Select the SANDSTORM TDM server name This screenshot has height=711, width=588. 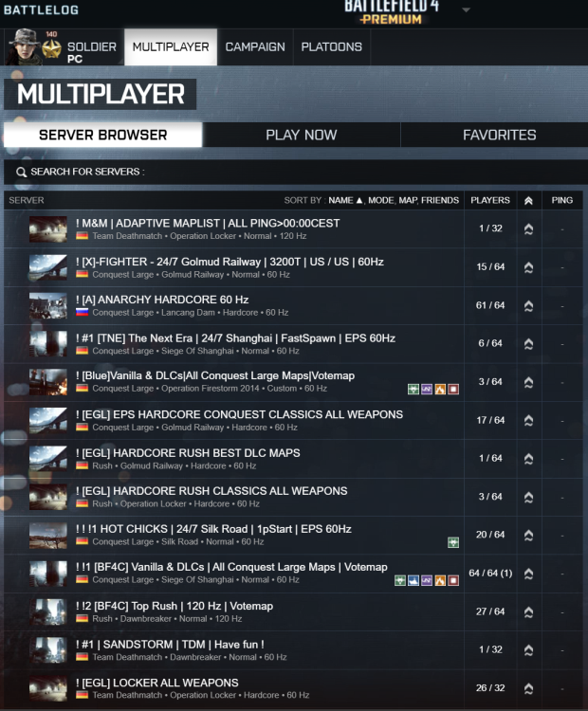[x=170, y=645]
